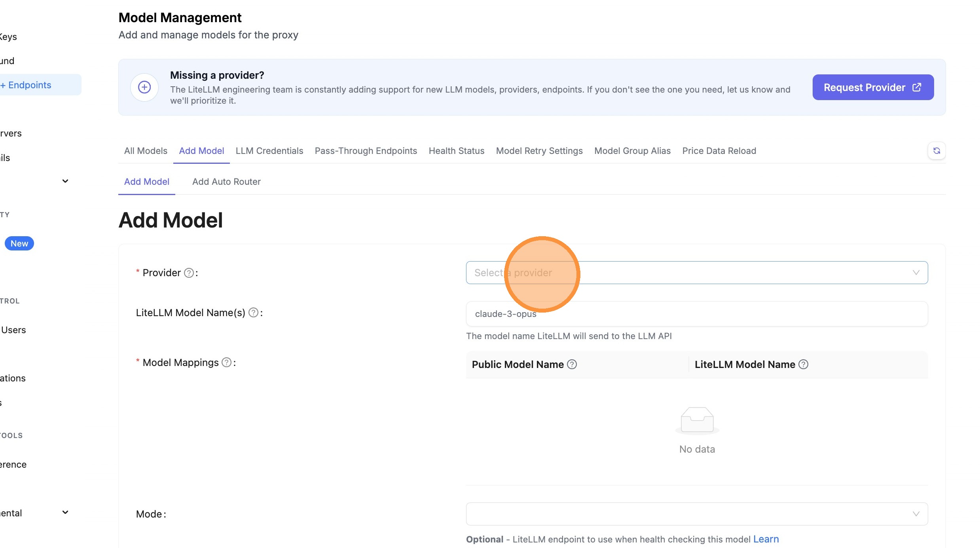
Task: Open the Select a provider dropdown
Action: click(x=696, y=273)
